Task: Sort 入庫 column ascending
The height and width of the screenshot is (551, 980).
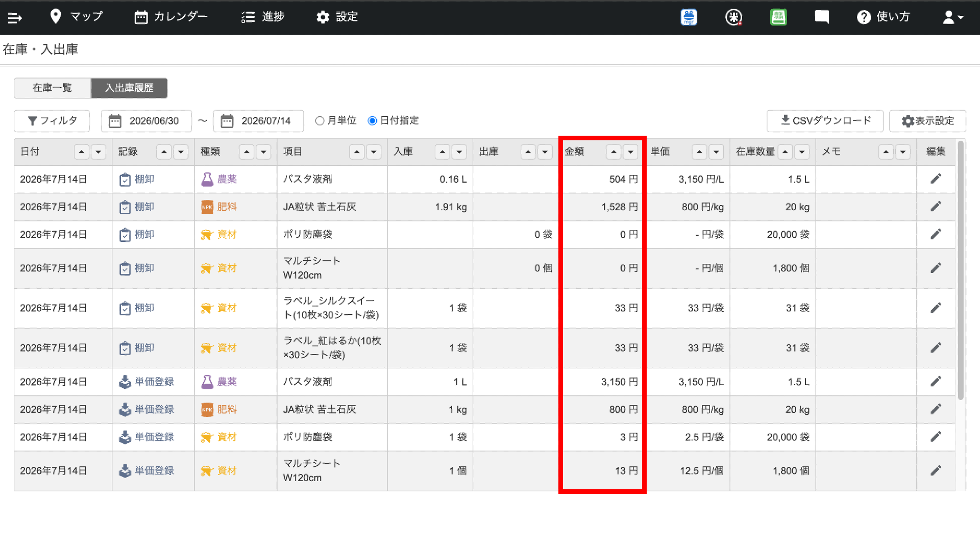Action: (x=443, y=152)
